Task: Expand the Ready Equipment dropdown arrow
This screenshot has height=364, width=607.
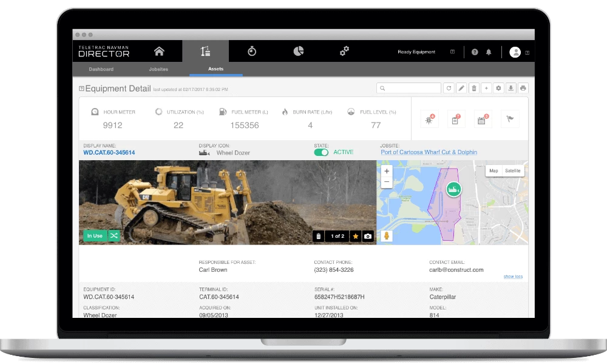Action: tap(452, 52)
